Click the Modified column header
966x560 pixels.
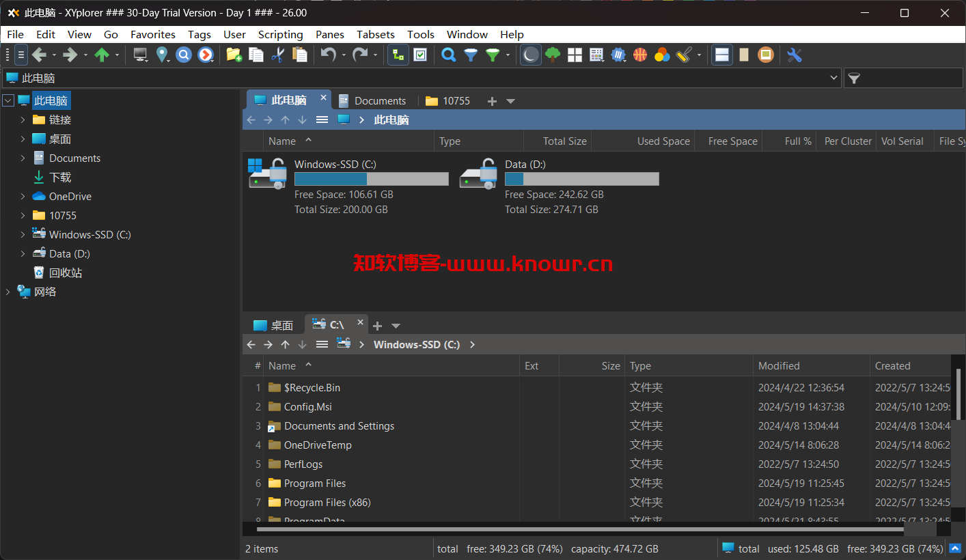click(x=811, y=366)
